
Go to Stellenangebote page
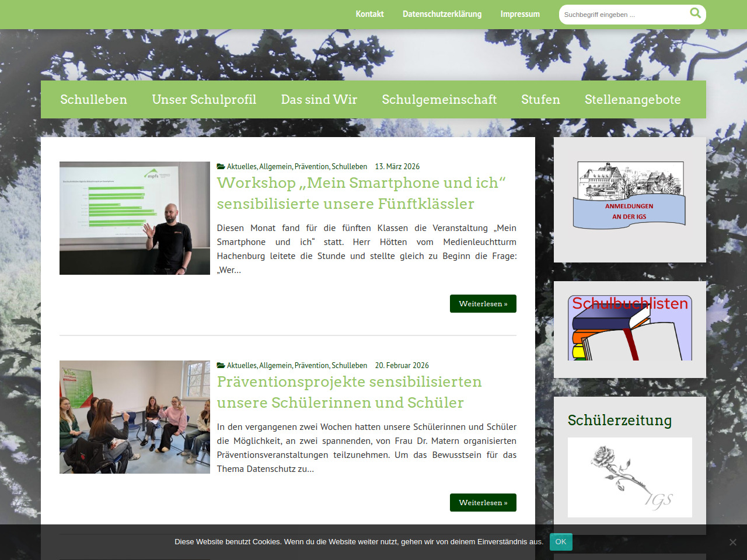coord(633,100)
